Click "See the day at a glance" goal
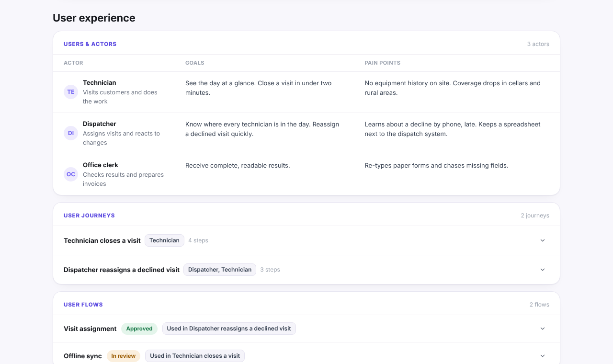Viewport: 613px width, 364px height. 220,83
